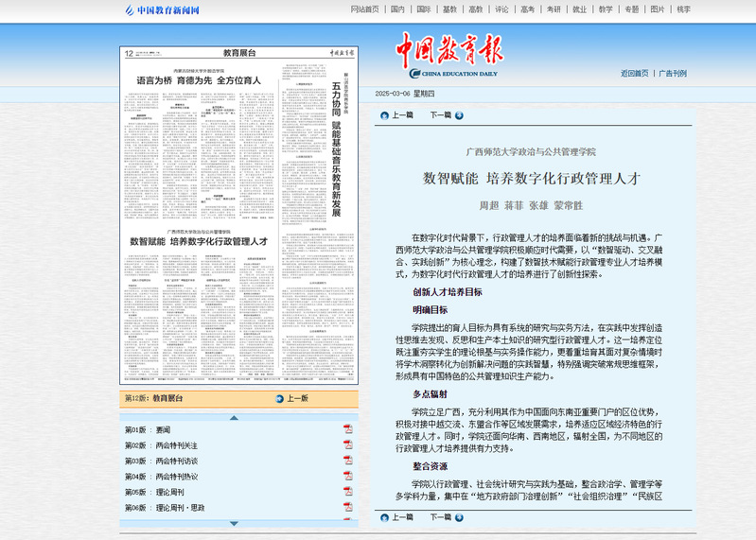Click the 返回首页 link
This screenshot has width=756, height=540.
[634, 73]
